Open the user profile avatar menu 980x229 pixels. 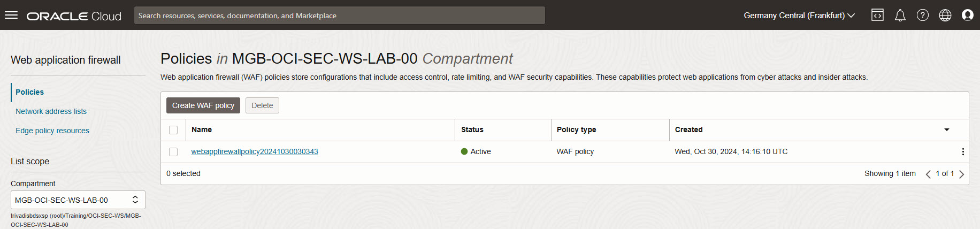point(968,15)
